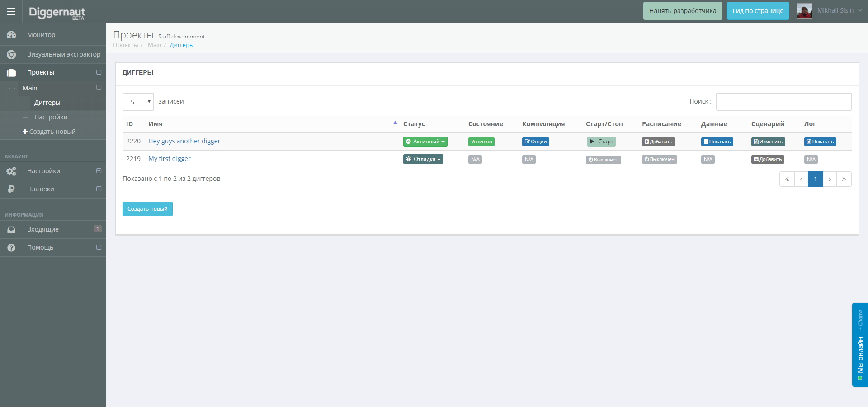
Task: Click the user avatar picture
Action: (805, 11)
